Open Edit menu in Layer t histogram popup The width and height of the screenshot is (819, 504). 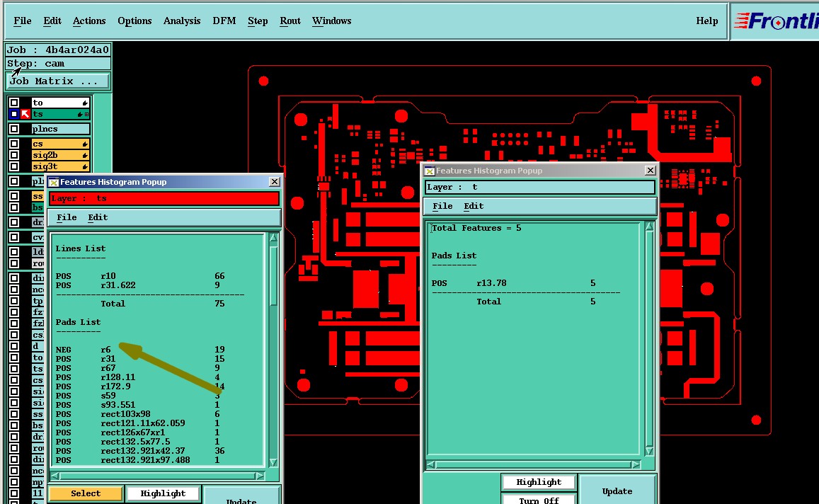474,206
